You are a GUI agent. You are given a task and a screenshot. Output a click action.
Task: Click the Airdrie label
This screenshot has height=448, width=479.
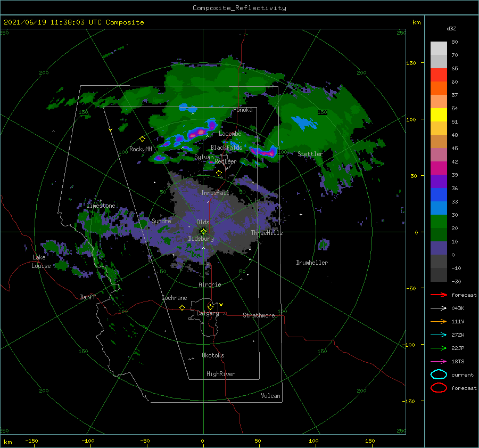[x=210, y=284]
